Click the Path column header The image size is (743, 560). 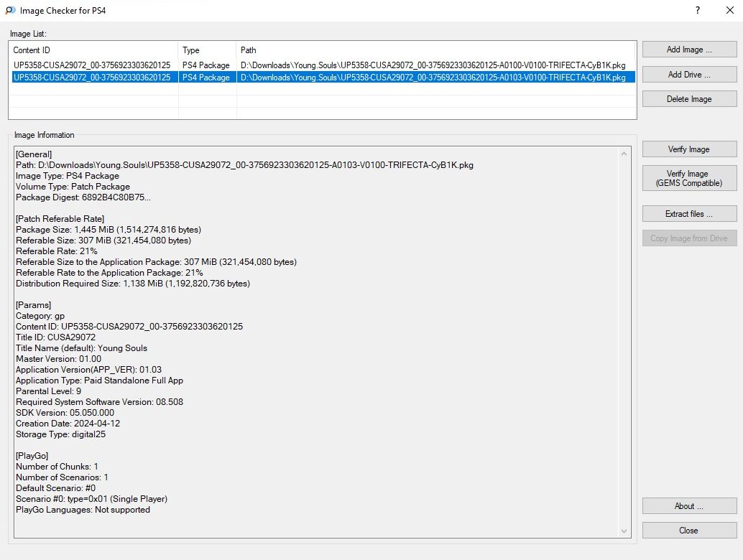436,50
